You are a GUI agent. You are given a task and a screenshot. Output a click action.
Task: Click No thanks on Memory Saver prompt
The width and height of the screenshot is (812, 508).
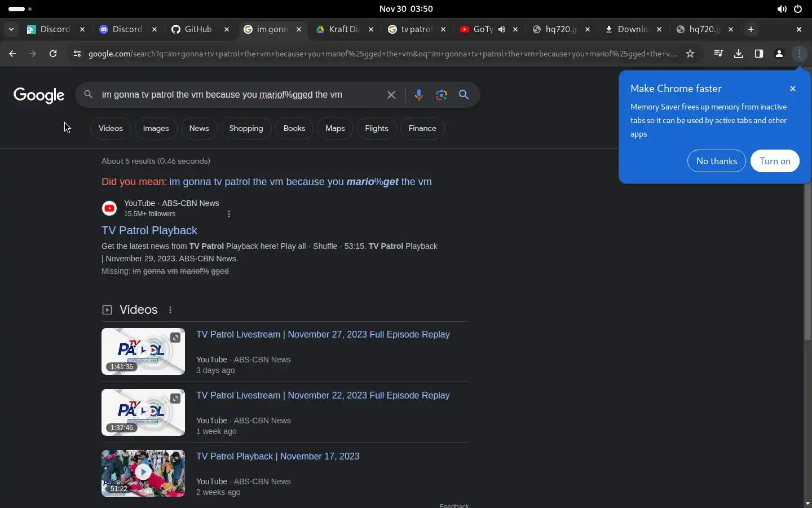click(x=717, y=161)
